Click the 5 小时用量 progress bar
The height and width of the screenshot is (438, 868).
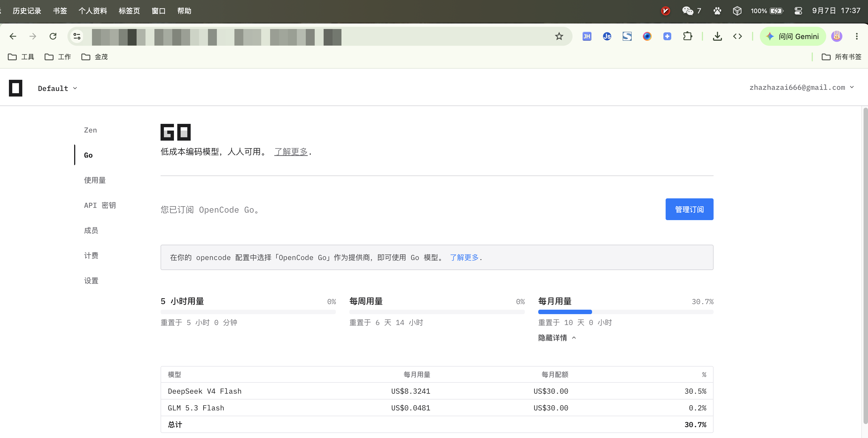[248, 312]
